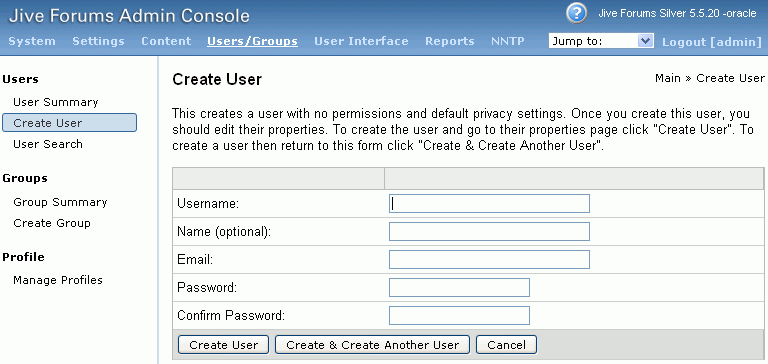
Task: Switch to the Reports section
Action: tap(450, 41)
